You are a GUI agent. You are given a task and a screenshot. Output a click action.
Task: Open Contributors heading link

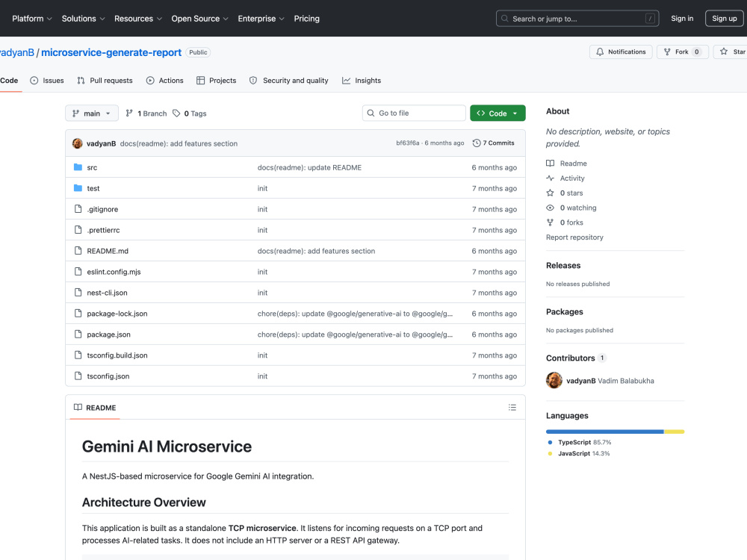click(575, 358)
